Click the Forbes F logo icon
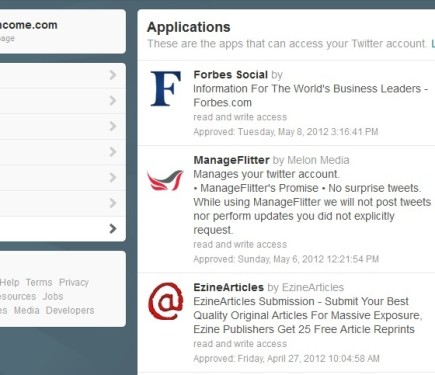 click(x=166, y=89)
